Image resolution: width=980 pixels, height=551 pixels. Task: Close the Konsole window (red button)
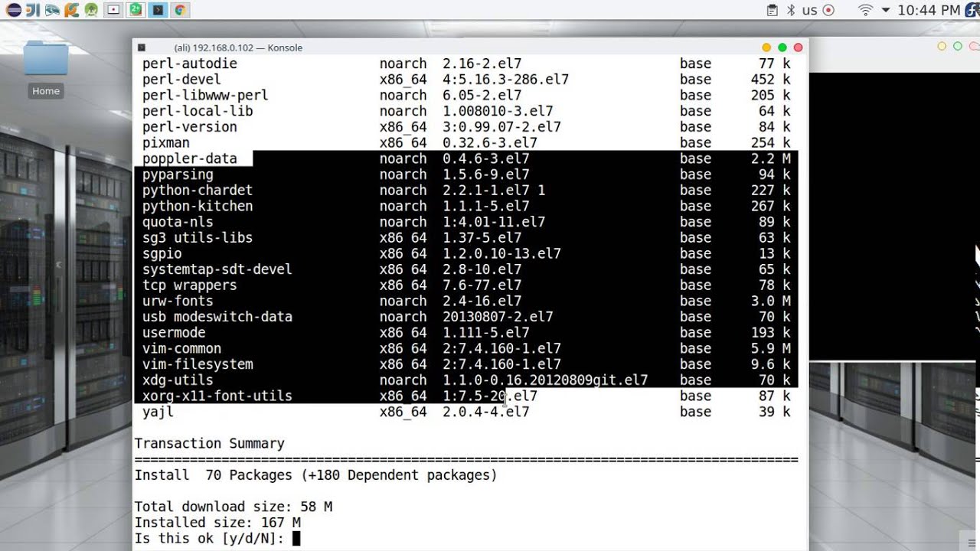point(798,47)
